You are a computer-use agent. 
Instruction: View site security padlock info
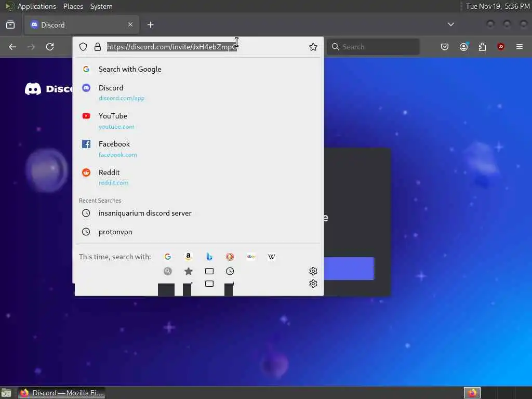[x=98, y=47]
